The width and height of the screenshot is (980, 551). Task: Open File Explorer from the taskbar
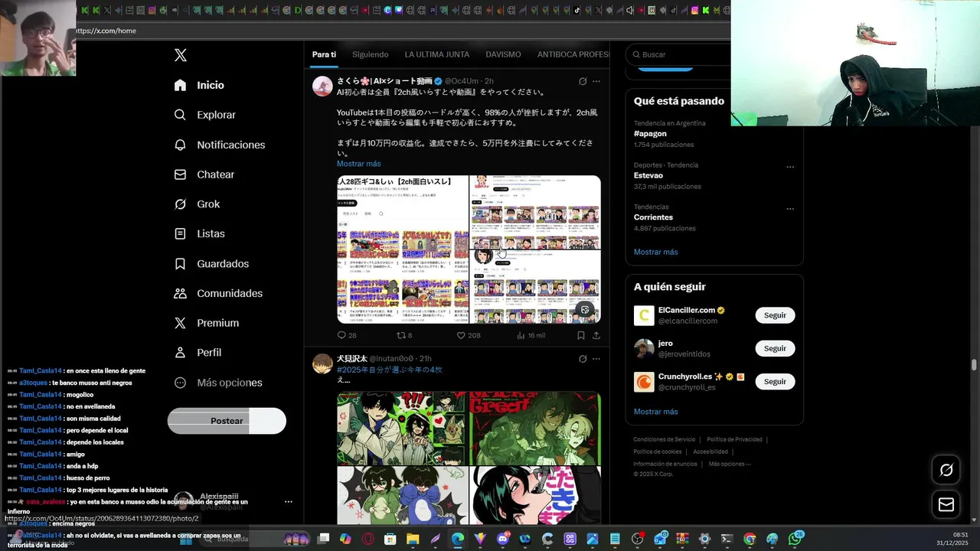click(x=413, y=539)
